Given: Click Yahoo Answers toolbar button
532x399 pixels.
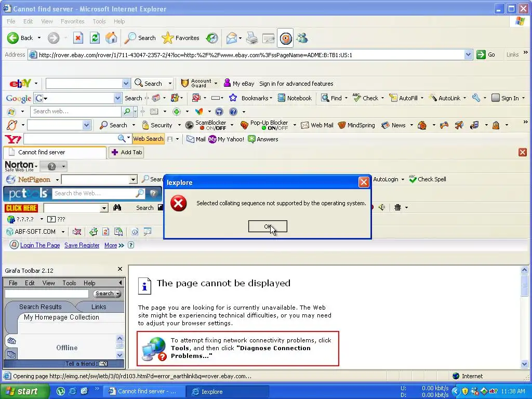Looking at the screenshot, I should click(263, 139).
